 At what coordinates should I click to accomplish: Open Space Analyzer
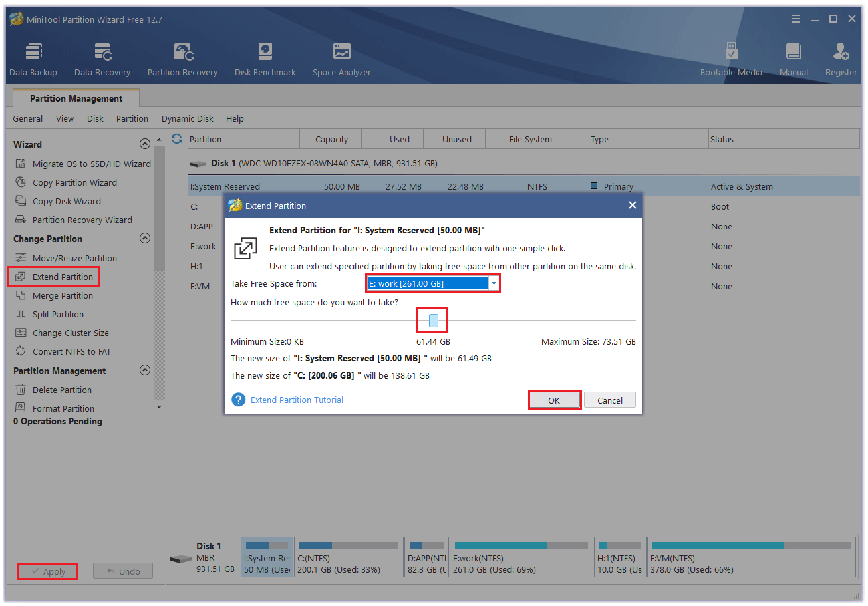tap(342, 60)
